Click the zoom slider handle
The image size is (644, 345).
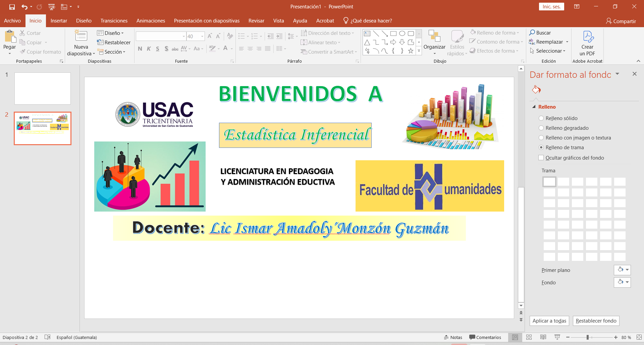point(588,337)
